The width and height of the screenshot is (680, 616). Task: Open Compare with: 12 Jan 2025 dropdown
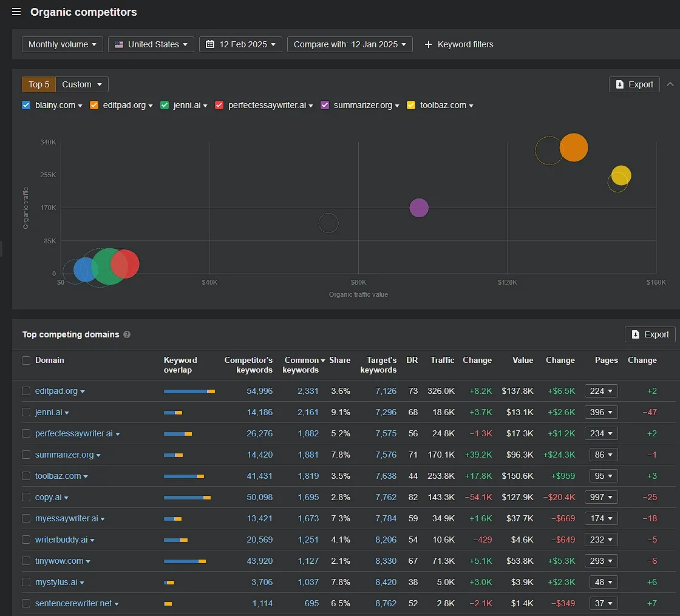[350, 44]
